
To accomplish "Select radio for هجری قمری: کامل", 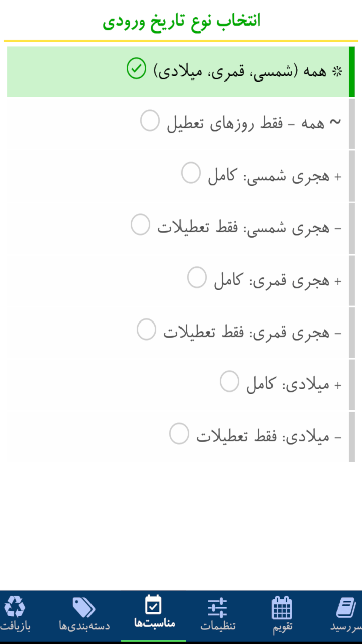I will click(x=197, y=277).
